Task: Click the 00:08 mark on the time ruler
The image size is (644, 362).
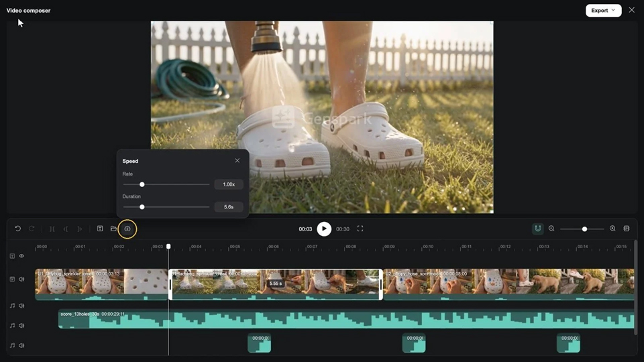Action: click(351, 247)
